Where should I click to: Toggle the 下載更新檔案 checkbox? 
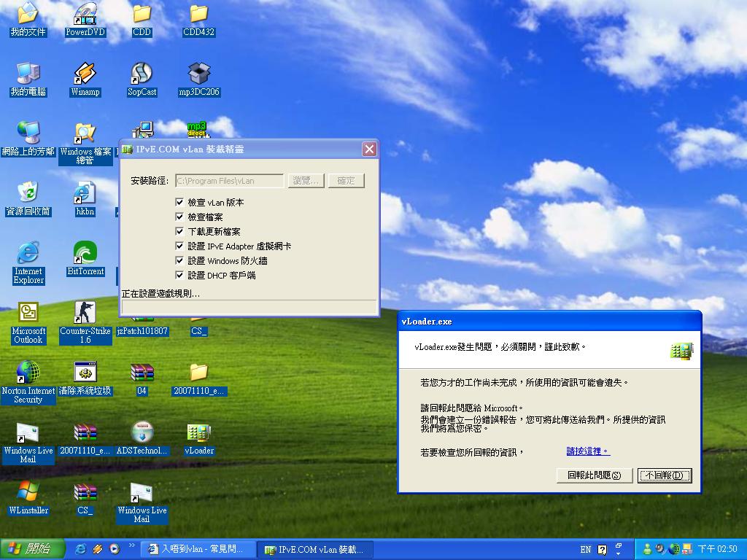(x=179, y=231)
